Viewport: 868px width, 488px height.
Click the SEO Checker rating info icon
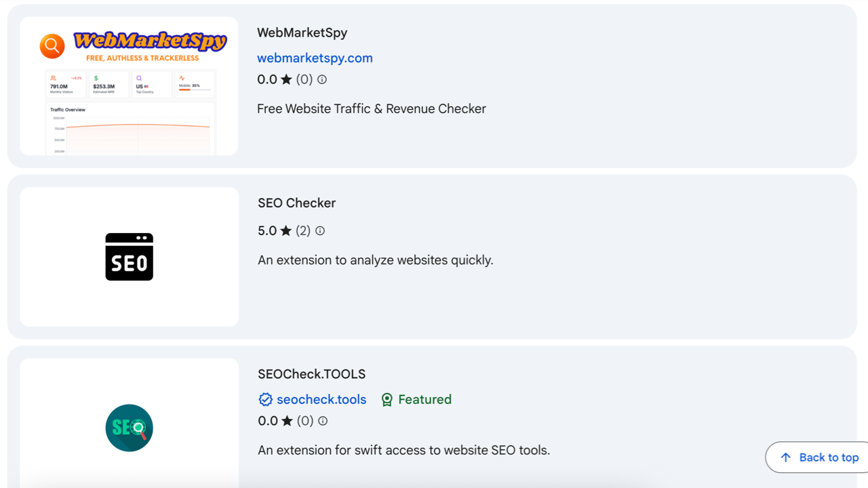(x=320, y=231)
